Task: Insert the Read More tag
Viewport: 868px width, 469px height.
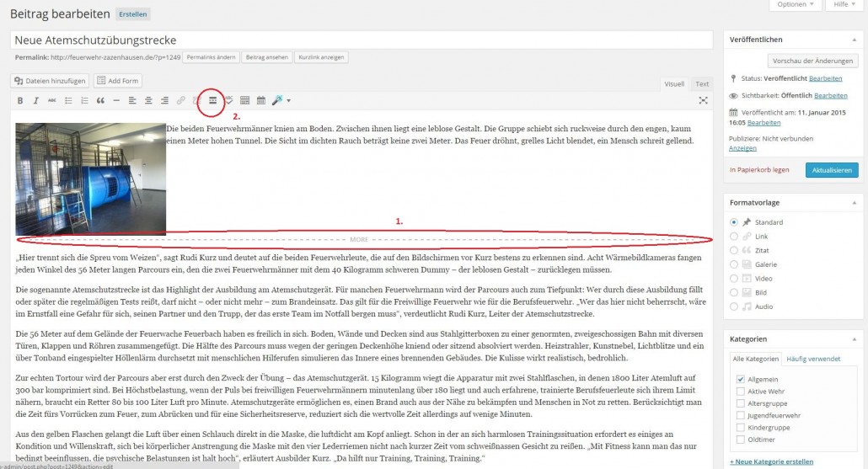Action: pos(212,100)
